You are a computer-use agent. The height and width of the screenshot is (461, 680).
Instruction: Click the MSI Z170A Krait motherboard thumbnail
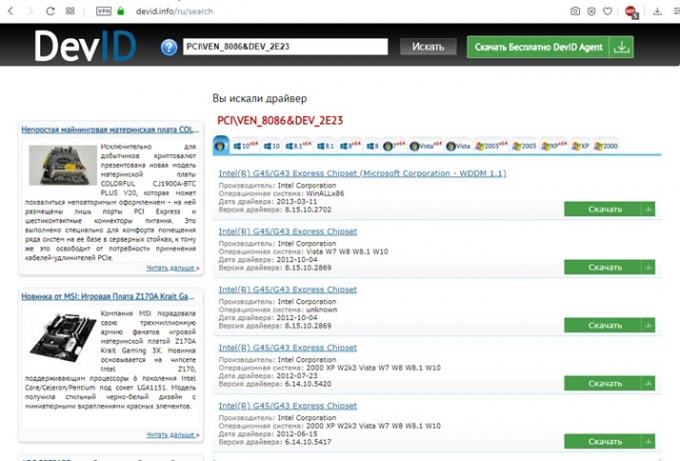[63, 338]
